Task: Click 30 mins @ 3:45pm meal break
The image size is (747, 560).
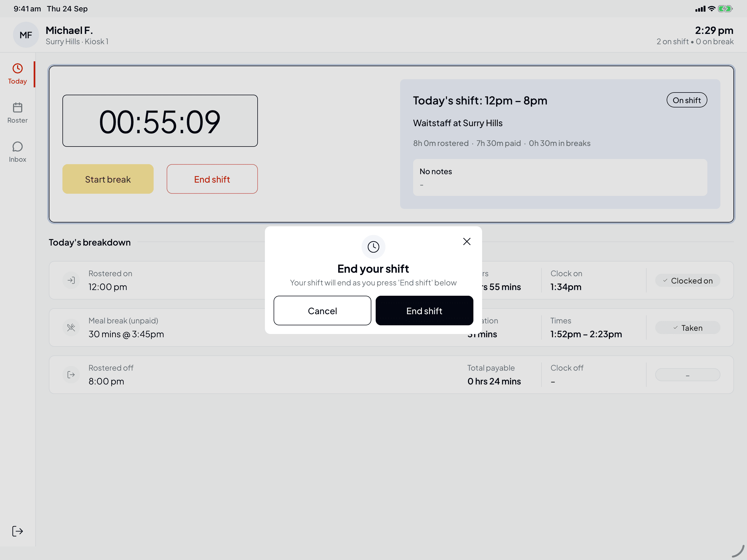Action: coord(126,334)
